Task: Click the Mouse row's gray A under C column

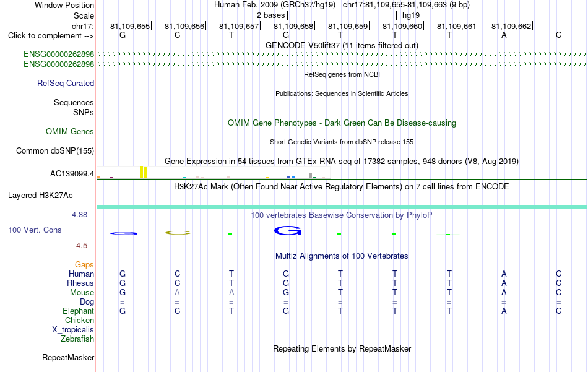Action: pos(178,293)
